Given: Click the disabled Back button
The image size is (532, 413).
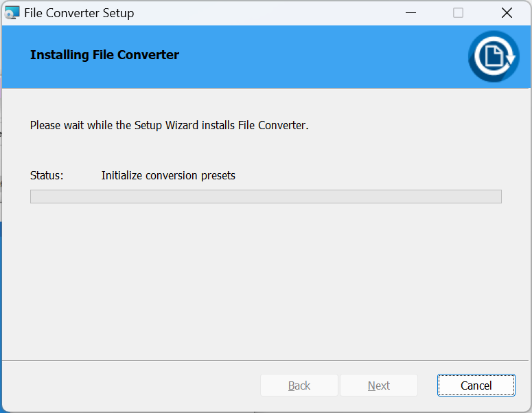Looking at the screenshot, I should (x=299, y=385).
